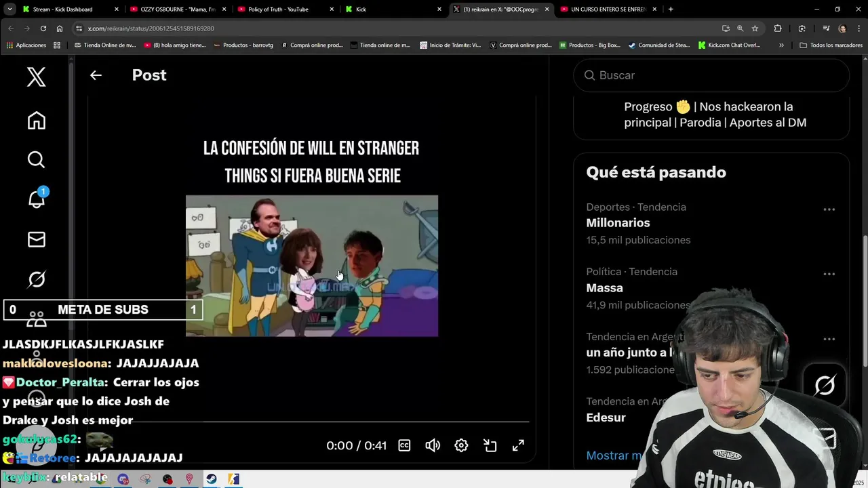This screenshot has width=868, height=488.
Task: Toggle closed captions on the video
Action: click(x=404, y=445)
